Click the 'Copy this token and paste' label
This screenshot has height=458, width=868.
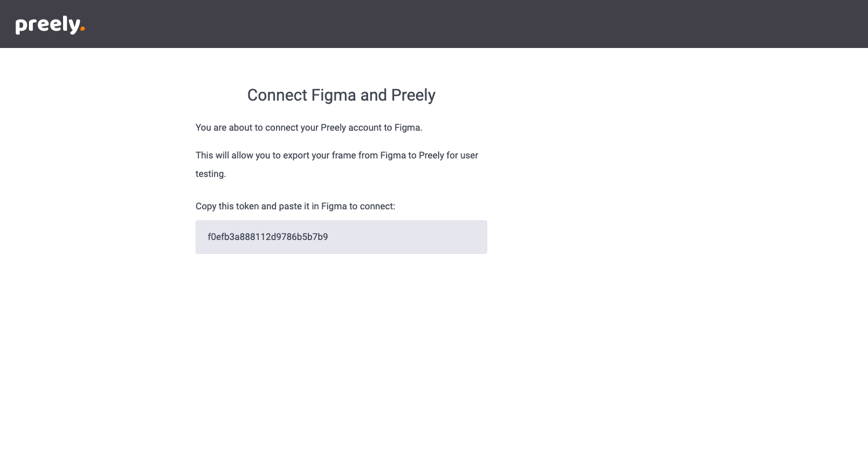(x=295, y=206)
